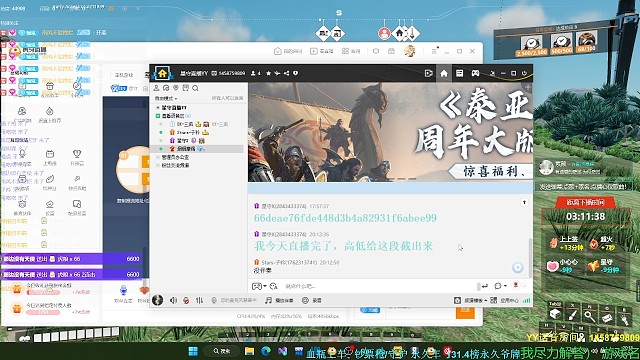The width and height of the screenshot is (640, 360).
Task: Switch to the video play tab in YY
Action: 428,73
